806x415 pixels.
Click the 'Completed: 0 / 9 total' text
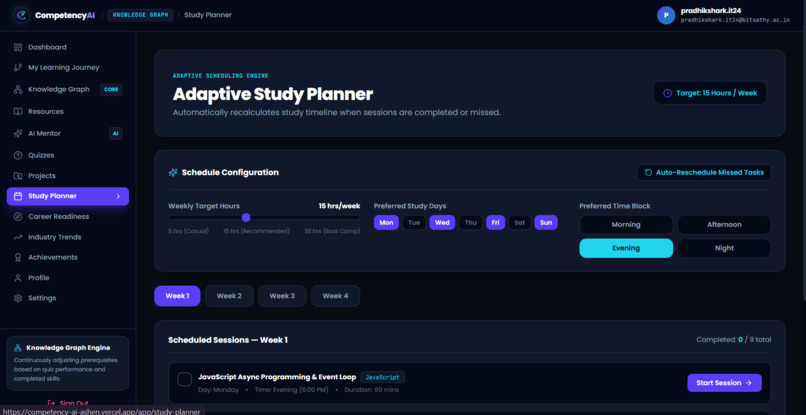pyautogui.click(x=734, y=339)
